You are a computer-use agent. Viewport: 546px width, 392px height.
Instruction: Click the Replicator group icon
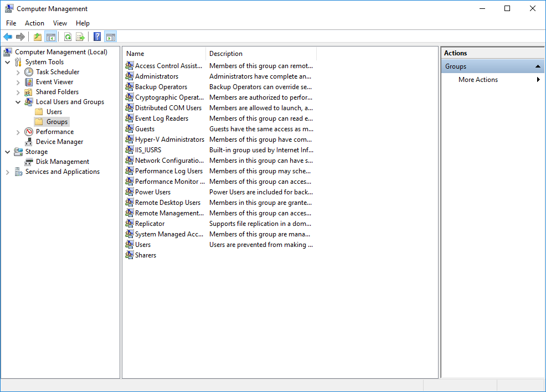(x=130, y=223)
